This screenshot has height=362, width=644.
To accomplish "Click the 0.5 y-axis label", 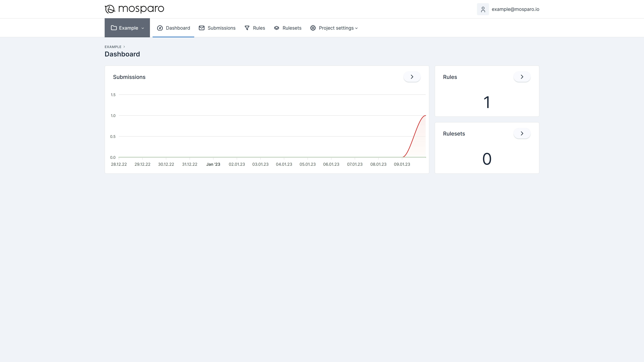I will click(x=113, y=136).
